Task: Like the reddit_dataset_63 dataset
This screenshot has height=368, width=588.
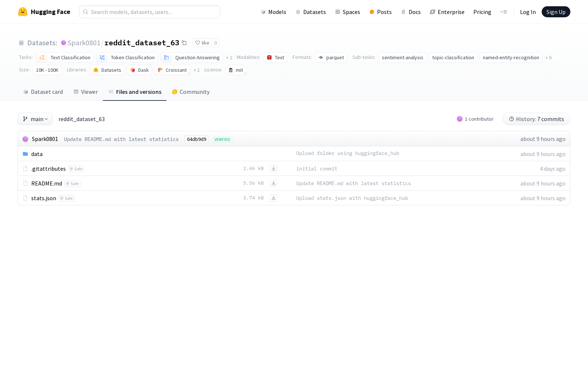Action: tap(202, 43)
